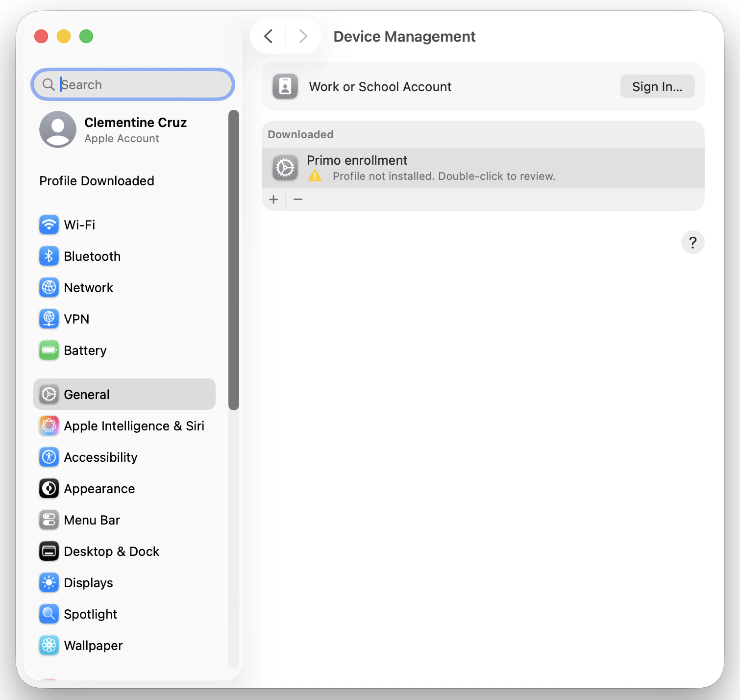The height and width of the screenshot is (700, 740).
Task: Open Displays settings via its sun icon
Action: coord(49,582)
